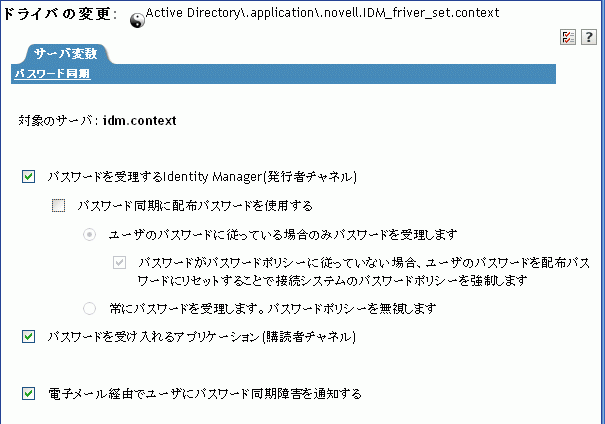Select ユーザのパスワードに従っている場合のみ radio button
This screenshot has height=424, width=605.
(90, 235)
